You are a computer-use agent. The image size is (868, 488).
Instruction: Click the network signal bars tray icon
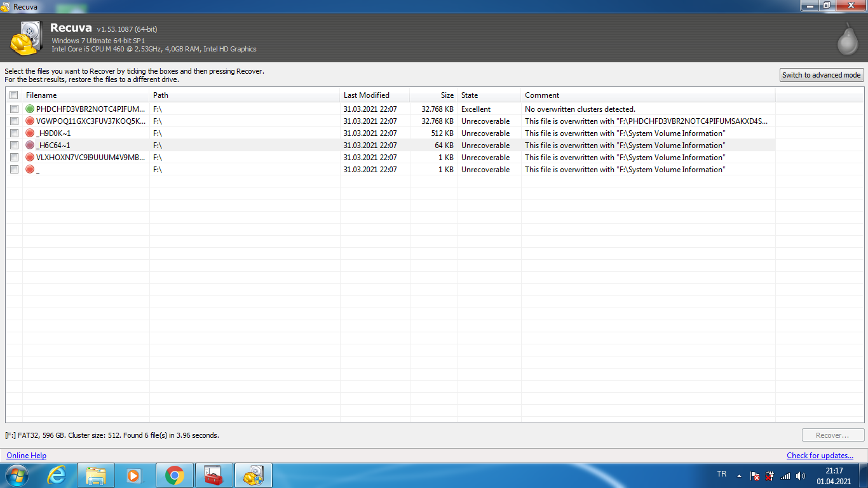click(785, 475)
